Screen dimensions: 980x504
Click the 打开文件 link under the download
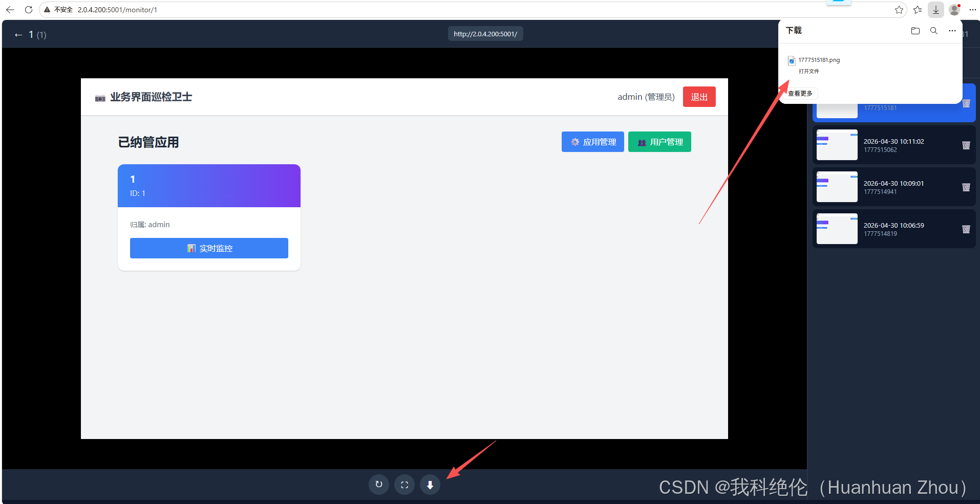(809, 71)
